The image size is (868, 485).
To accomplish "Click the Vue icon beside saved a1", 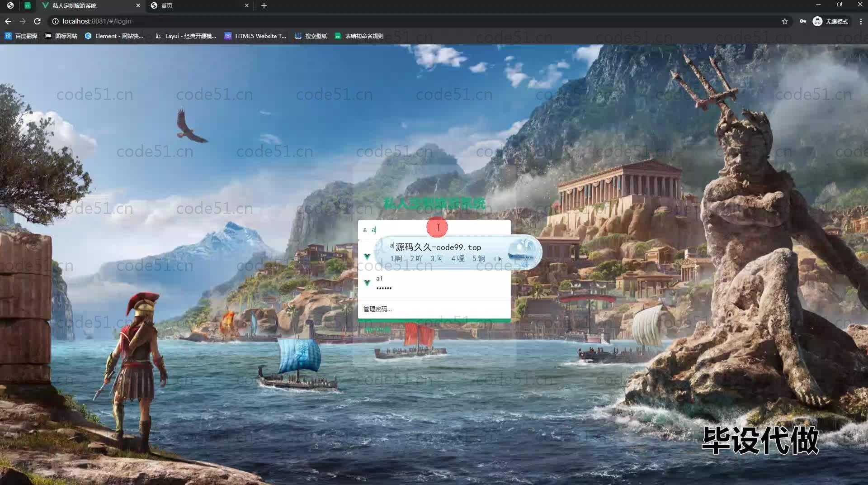I will (367, 283).
